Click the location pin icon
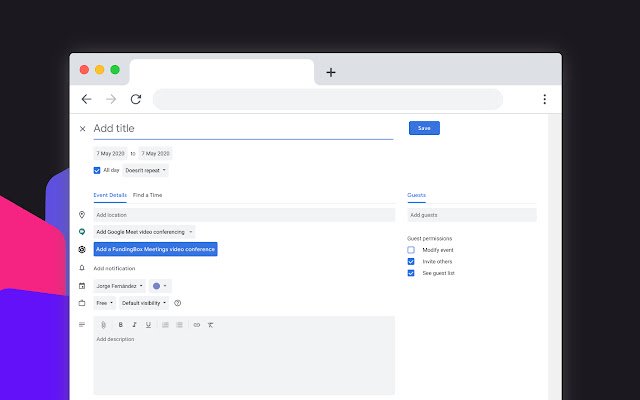The width and height of the screenshot is (640, 400). [82, 215]
